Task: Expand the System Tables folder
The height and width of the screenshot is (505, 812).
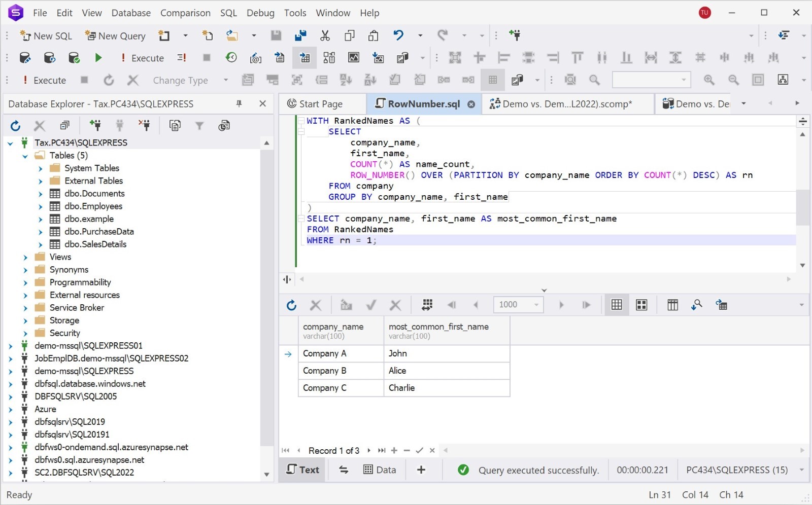Action: 41,169
